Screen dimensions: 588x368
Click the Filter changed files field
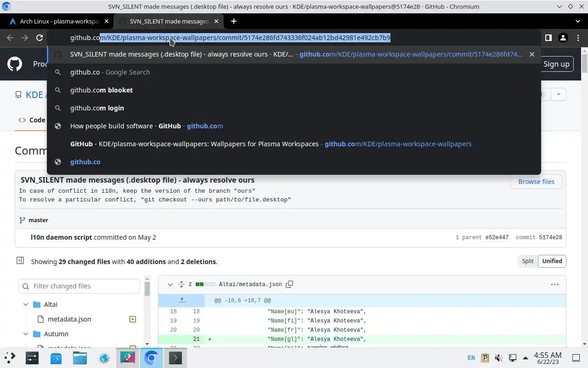79,286
